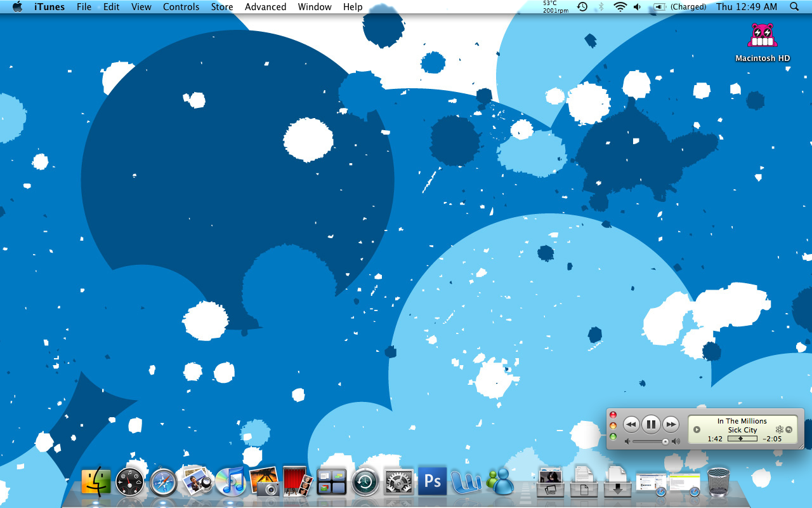Open the Apple menu
This screenshot has height=508, width=812.
[x=17, y=7]
